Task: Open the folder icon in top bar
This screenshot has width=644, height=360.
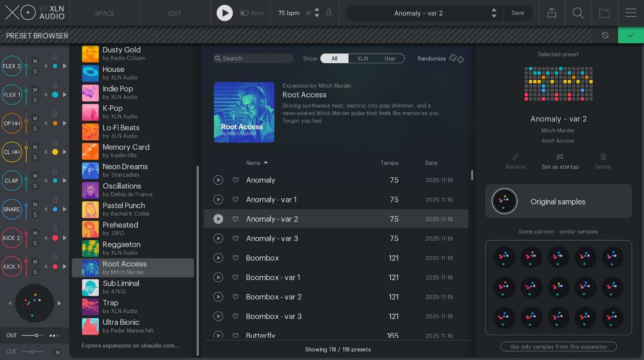Action: point(605,13)
